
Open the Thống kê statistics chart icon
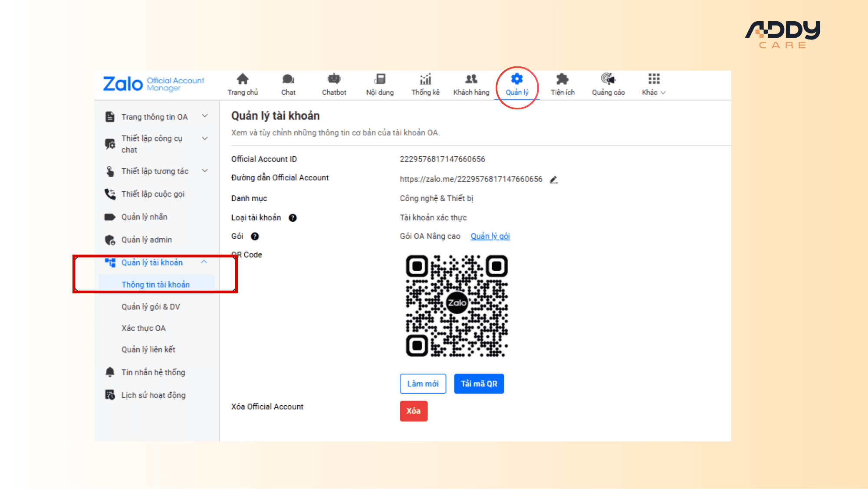coord(425,79)
